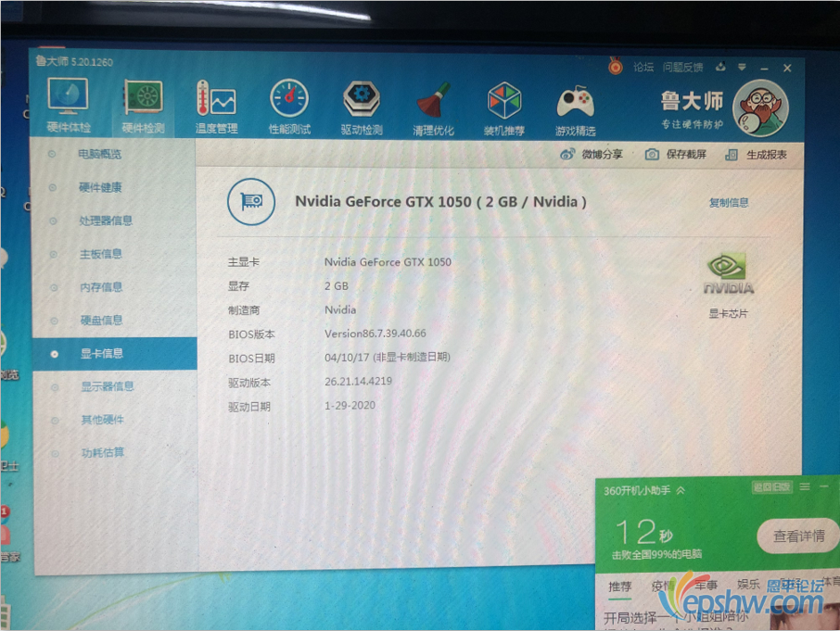This screenshot has width=840, height=631.
Task: Switch to 推荐 tab in 360 popup
Action: pyautogui.click(x=620, y=587)
